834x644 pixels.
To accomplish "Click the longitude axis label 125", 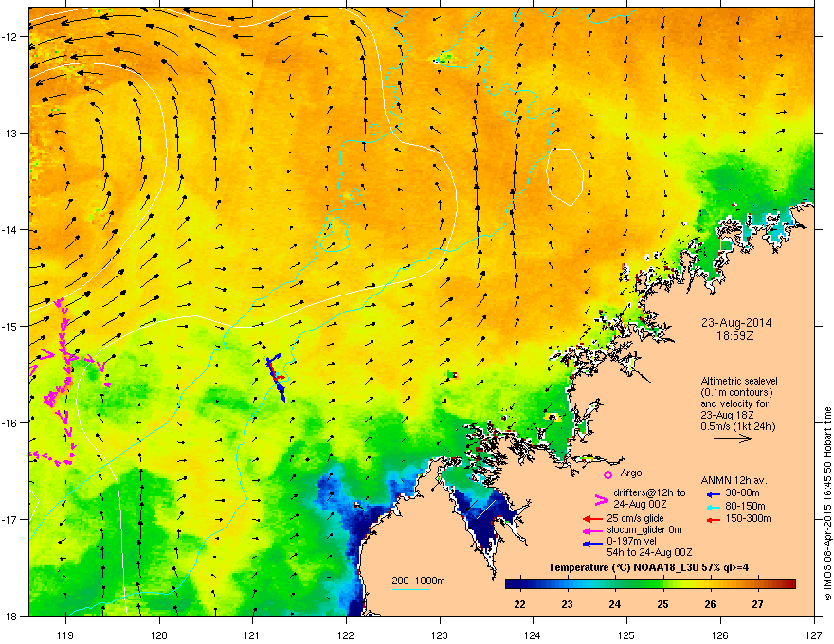I will [626, 635].
